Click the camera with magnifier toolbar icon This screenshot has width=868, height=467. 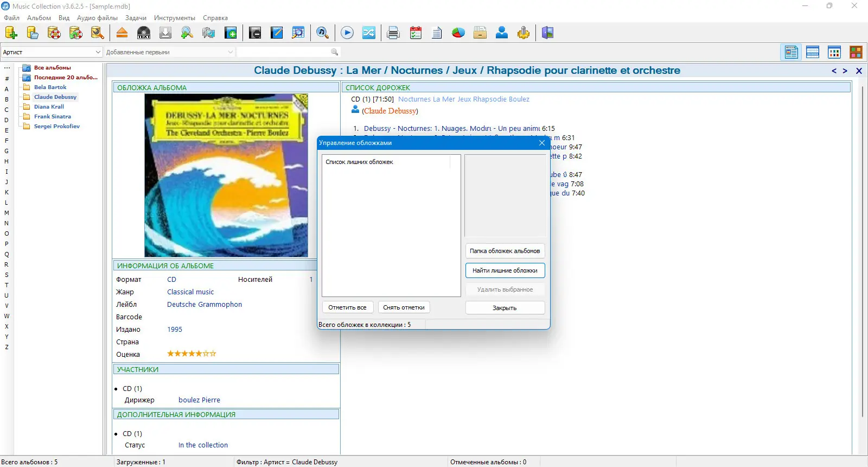209,33
